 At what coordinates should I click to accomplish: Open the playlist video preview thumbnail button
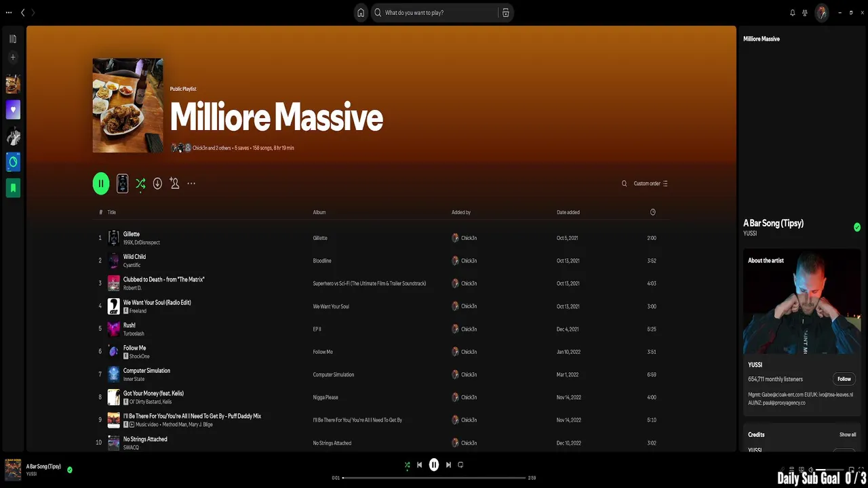[x=122, y=183]
